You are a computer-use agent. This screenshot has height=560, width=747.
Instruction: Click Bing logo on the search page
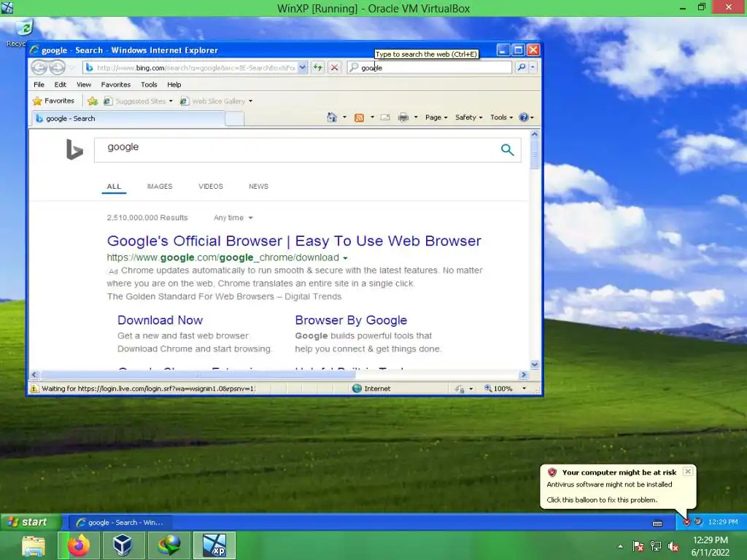click(74, 149)
